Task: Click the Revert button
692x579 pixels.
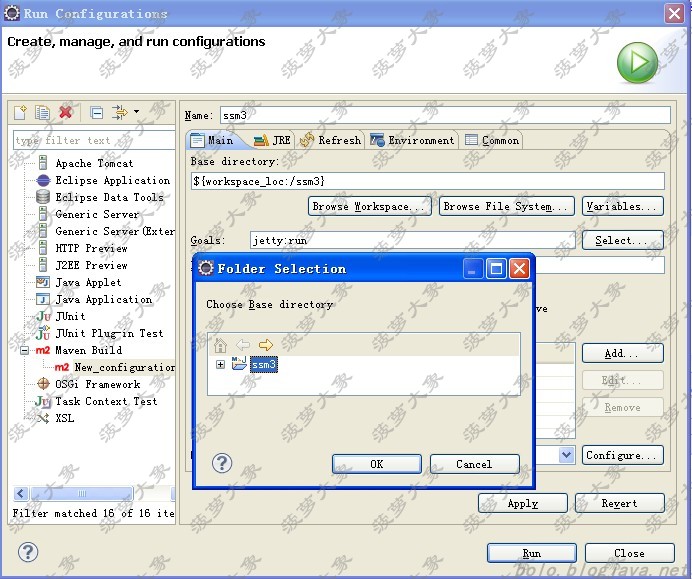Action: [620, 504]
